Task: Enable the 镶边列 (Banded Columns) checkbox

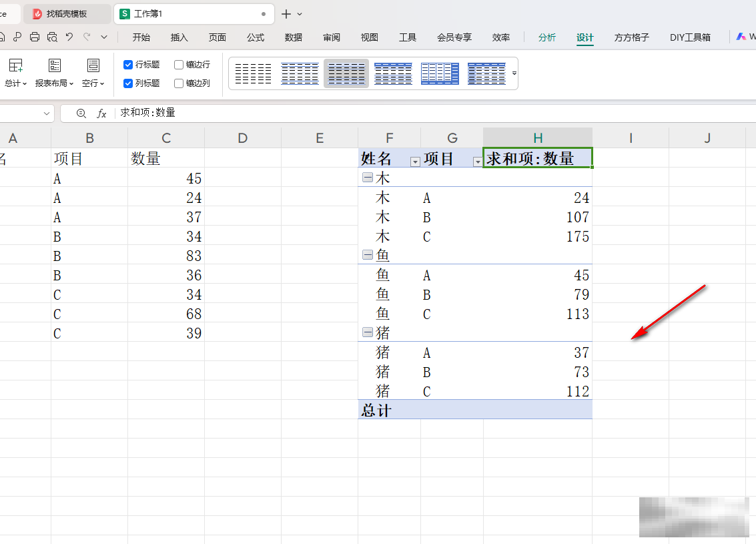Action: [x=179, y=83]
